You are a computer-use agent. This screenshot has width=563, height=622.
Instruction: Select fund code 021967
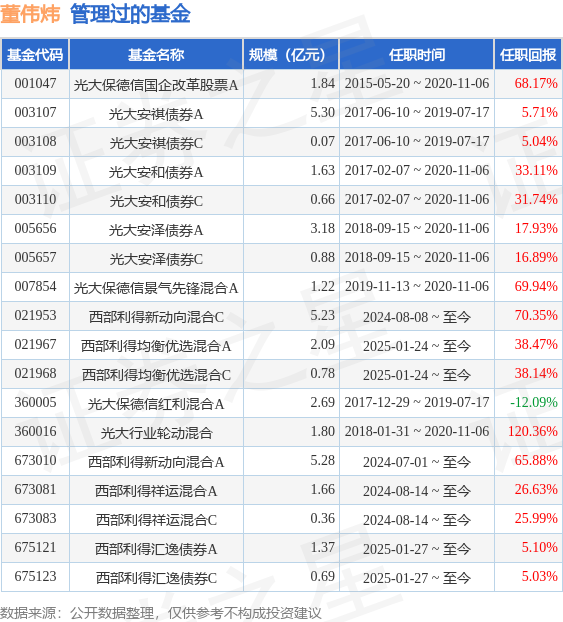(35, 344)
